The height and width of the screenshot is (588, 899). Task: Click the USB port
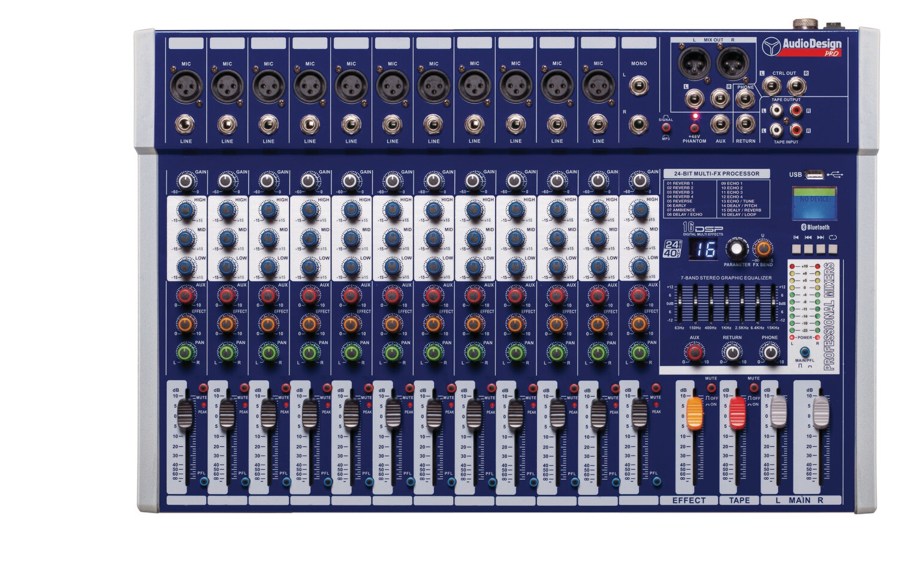tap(814, 174)
